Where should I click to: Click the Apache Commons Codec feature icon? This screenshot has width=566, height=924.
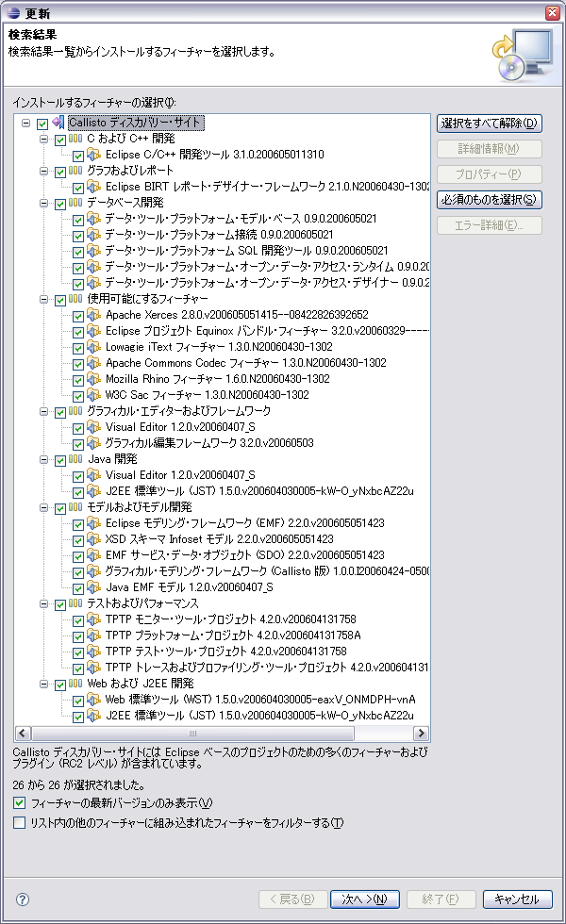pyautogui.click(x=93, y=362)
